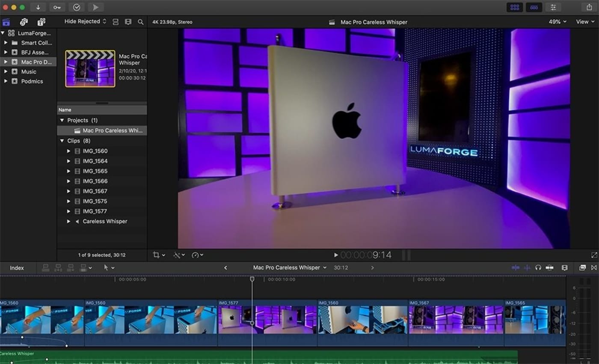Open the Select arrow tool dropdown
The height and width of the screenshot is (364, 599).
tap(109, 268)
